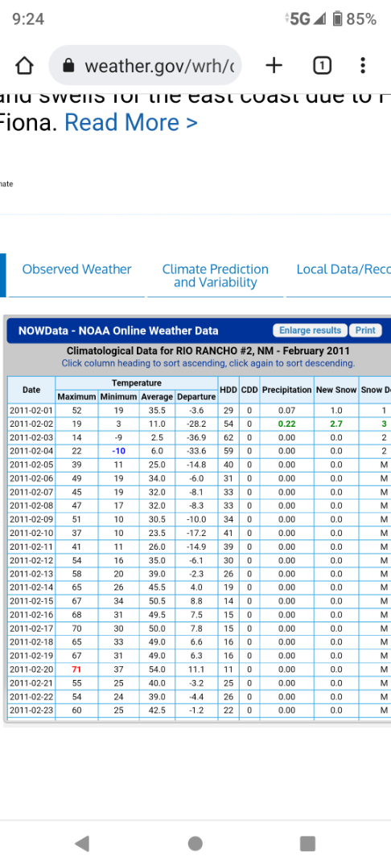This screenshot has width=391, height=868.
Task: Sort table by Date column heading
Action: point(31,390)
